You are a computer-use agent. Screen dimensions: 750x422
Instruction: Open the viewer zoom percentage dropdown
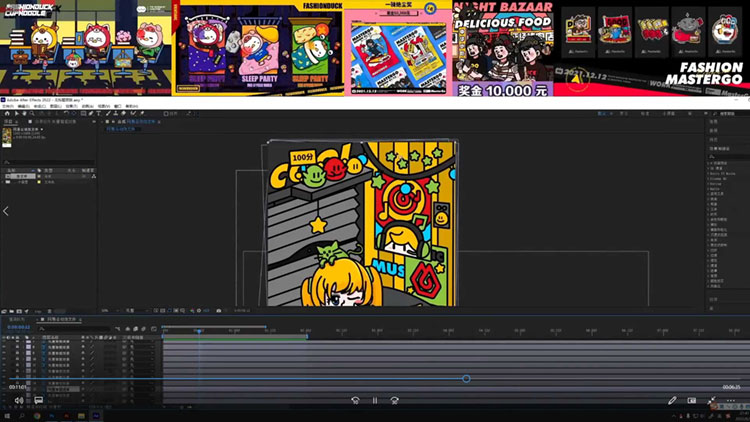106,310
